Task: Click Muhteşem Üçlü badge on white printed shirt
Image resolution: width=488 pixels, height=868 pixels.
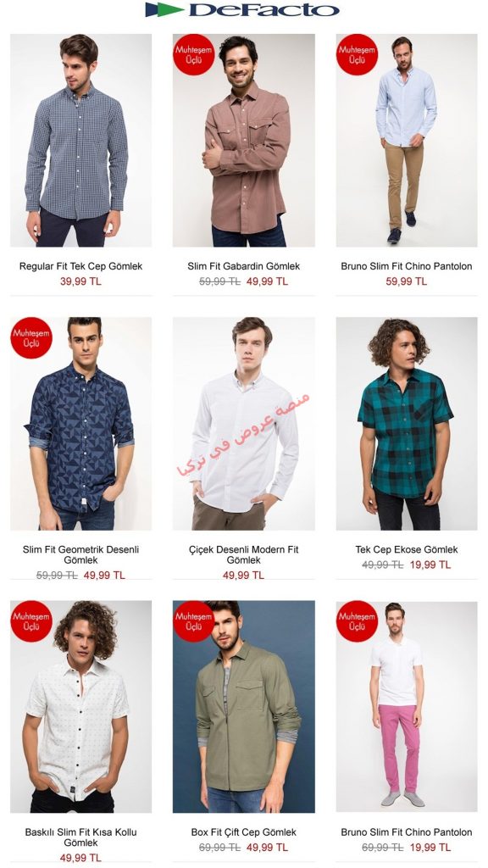Action: pos(31,621)
